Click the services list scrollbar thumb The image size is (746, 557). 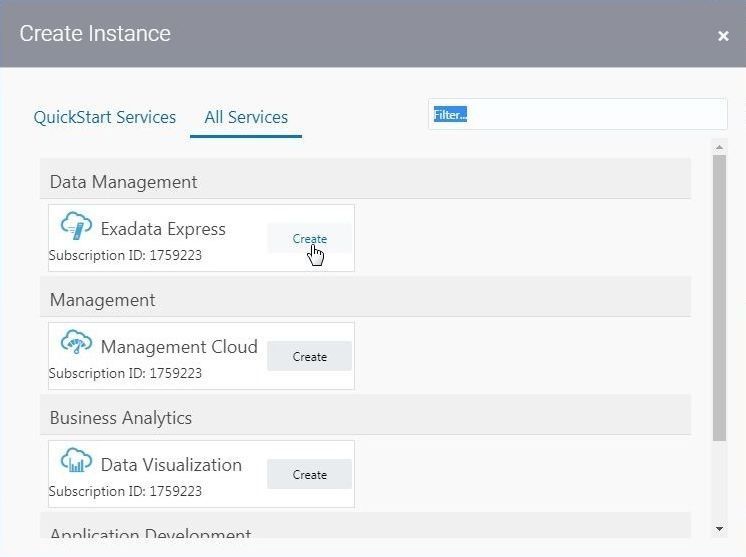point(719,298)
